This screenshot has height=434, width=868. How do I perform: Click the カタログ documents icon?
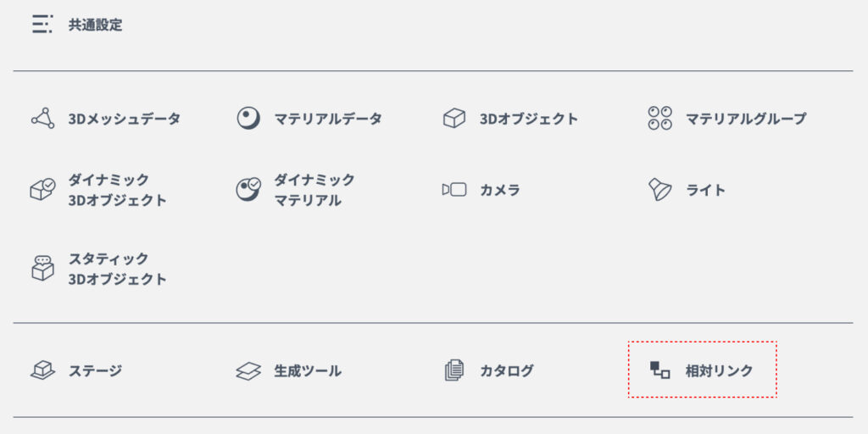tap(454, 370)
